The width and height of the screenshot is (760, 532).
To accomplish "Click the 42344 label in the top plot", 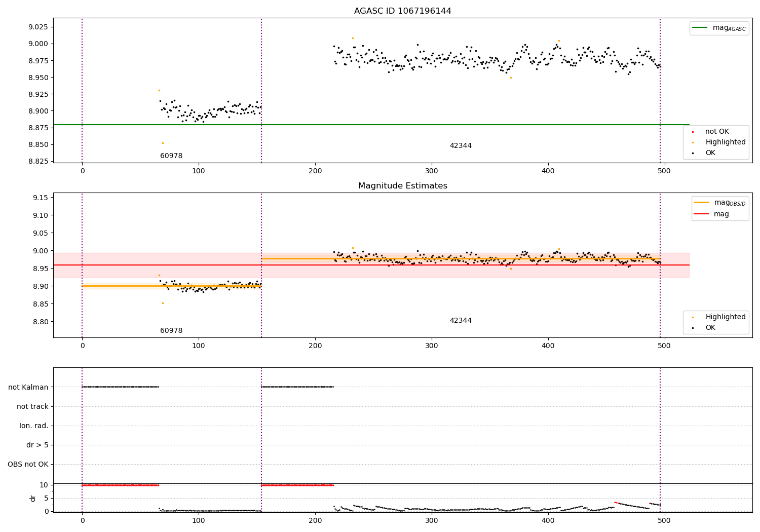I will [461, 146].
